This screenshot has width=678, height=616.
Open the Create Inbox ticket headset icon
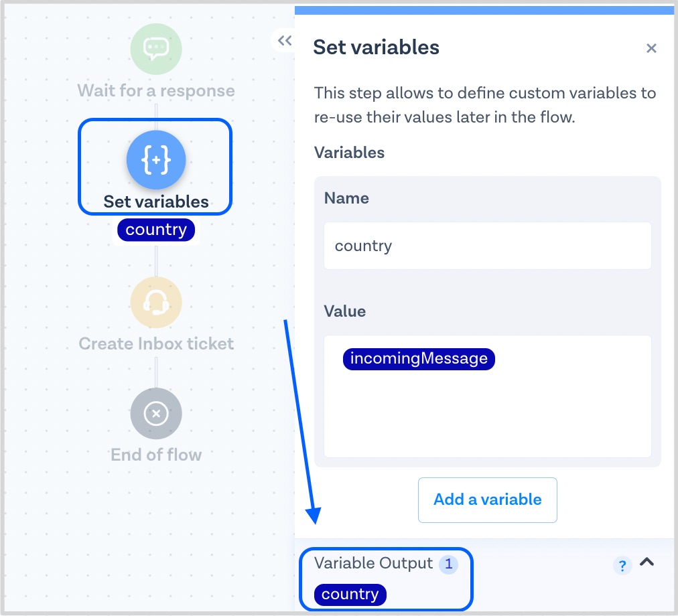pyautogui.click(x=156, y=303)
